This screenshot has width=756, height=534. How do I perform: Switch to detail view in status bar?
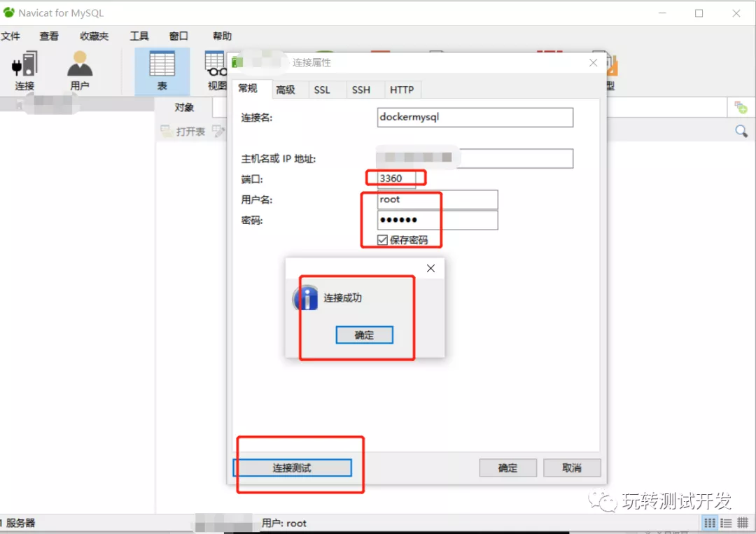[743, 523]
